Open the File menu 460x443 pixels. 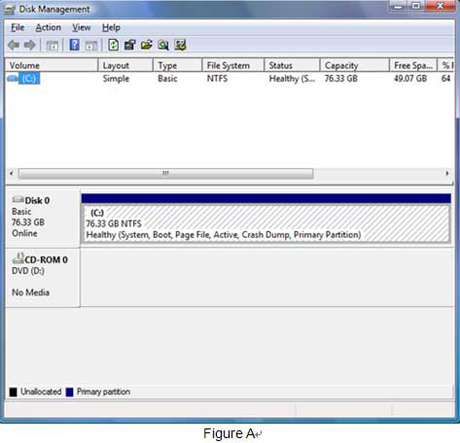[18, 27]
